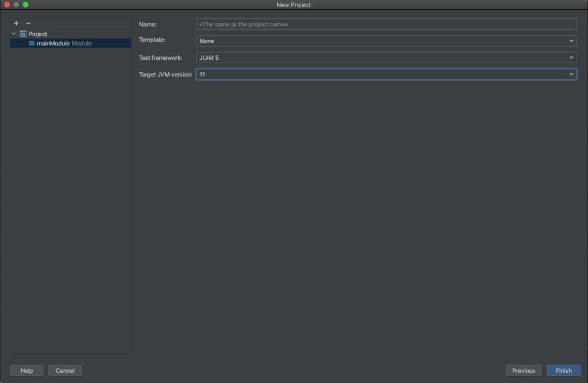588x383 pixels.
Task: Open the Test framework JUnit 5 dropdown
Action: pos(386,58)
